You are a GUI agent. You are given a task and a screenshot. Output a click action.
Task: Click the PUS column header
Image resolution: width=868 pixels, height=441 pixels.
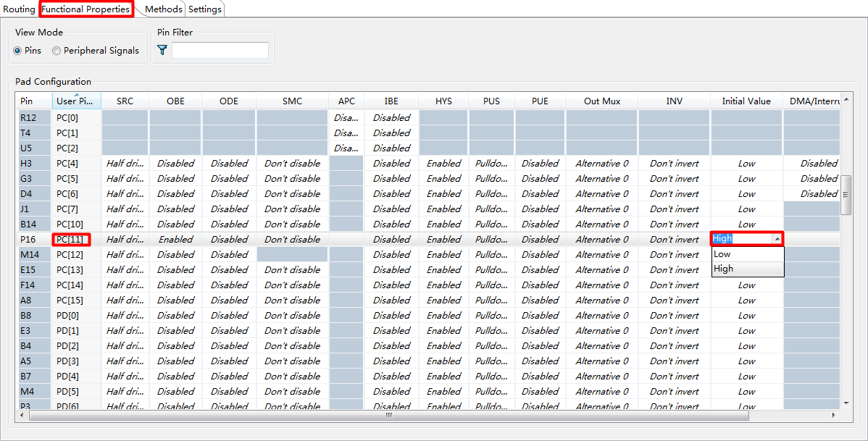coord(491,101)
